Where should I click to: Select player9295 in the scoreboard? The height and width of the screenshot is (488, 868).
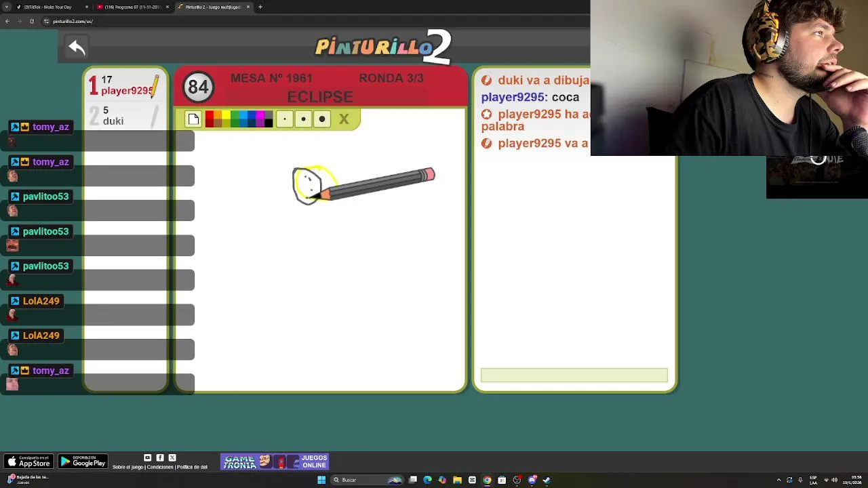coord(125,85)
